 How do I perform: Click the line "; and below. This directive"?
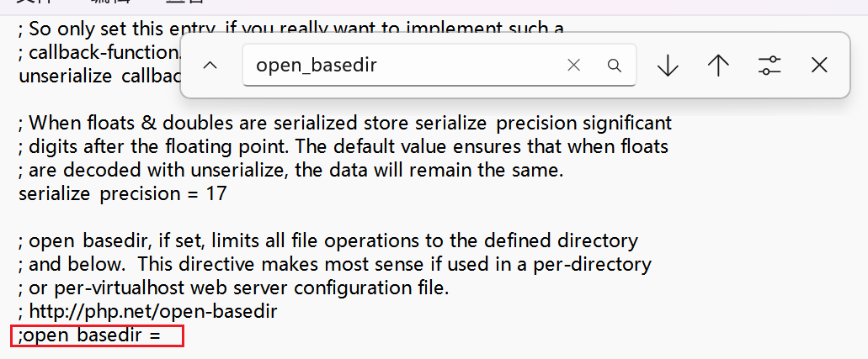pyautogui.click(x=335, y=264)
